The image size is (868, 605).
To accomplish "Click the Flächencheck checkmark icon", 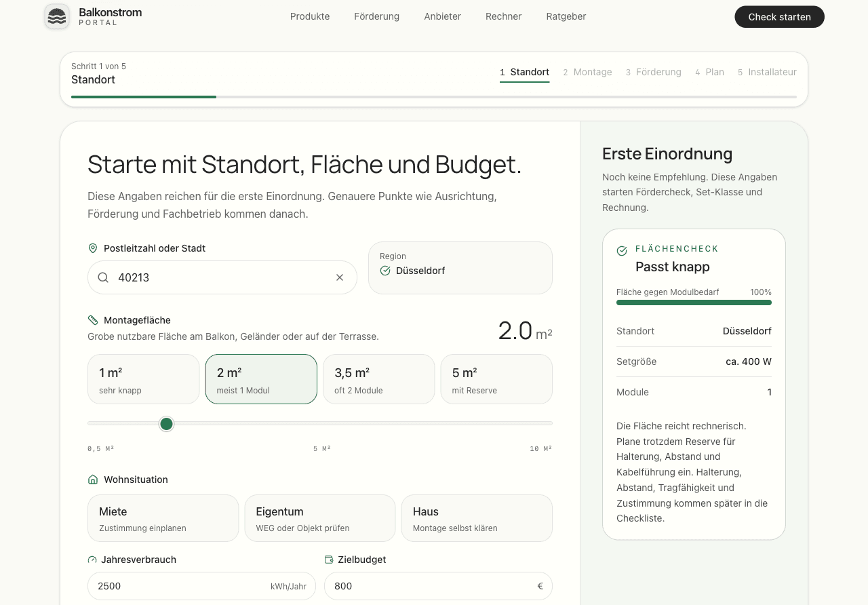I will tap(622, 251).
